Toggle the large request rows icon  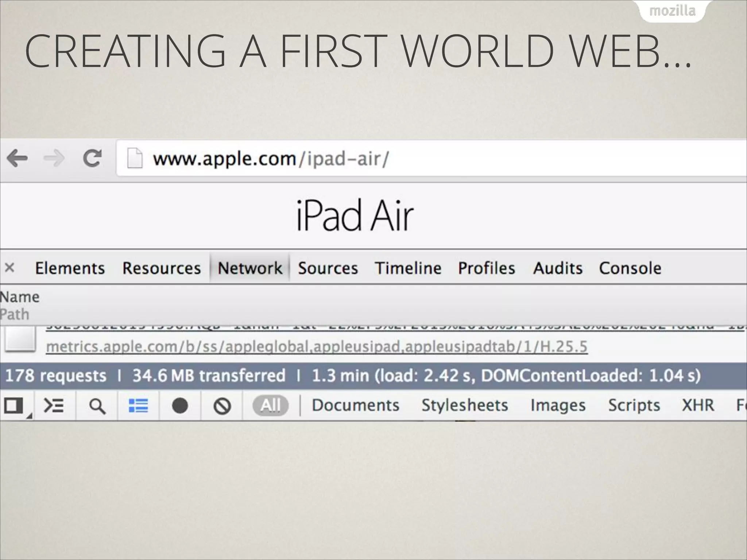pos(138,405)
